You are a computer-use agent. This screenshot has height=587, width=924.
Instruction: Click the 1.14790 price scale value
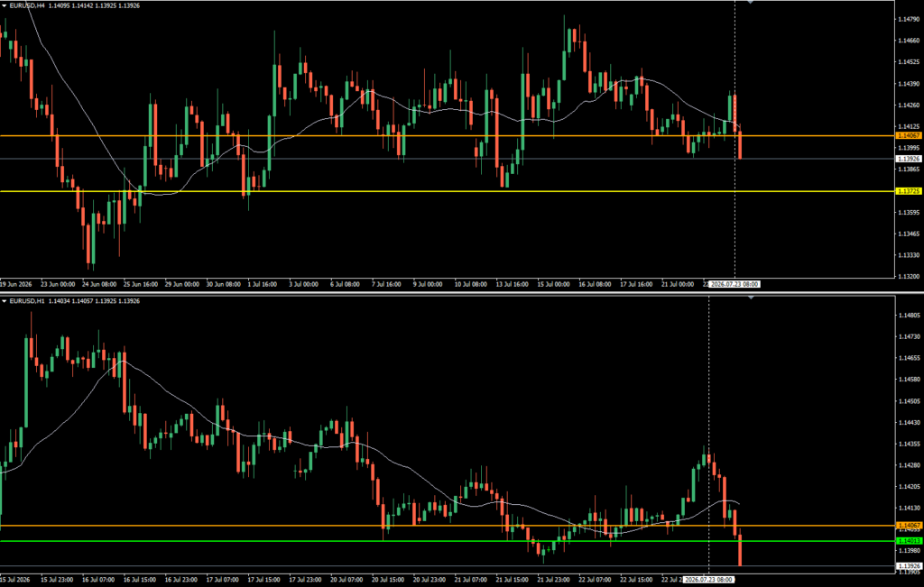click(x=908, y=20)
